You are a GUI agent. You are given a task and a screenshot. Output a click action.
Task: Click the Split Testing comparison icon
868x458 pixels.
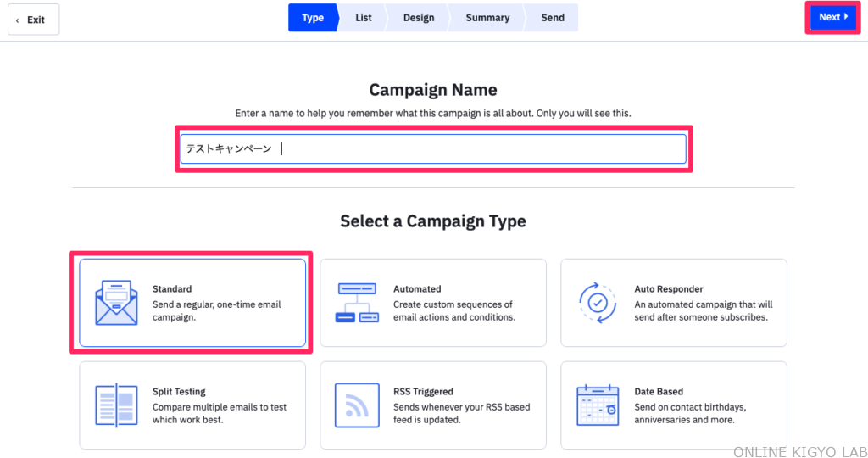pos(117,405)
